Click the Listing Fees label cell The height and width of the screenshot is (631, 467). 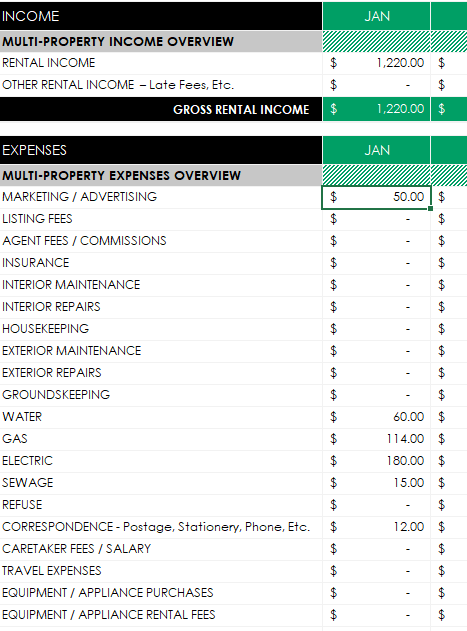click(161, 219)
